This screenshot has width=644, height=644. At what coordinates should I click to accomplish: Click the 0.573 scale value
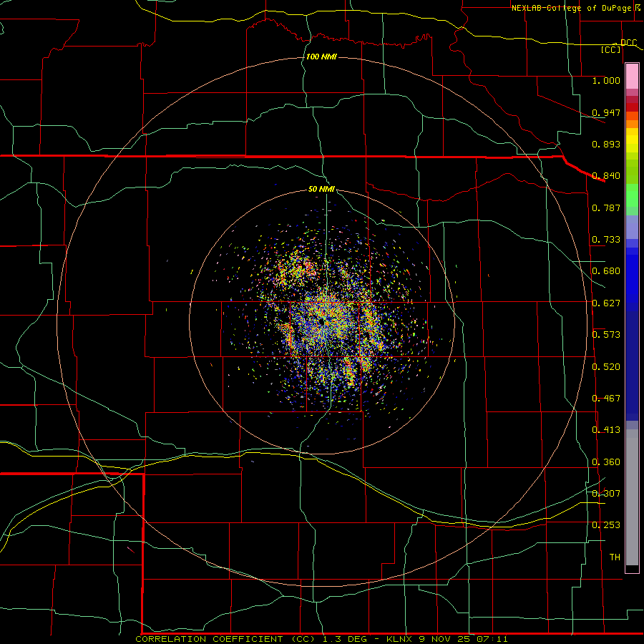tap(606, 335)
